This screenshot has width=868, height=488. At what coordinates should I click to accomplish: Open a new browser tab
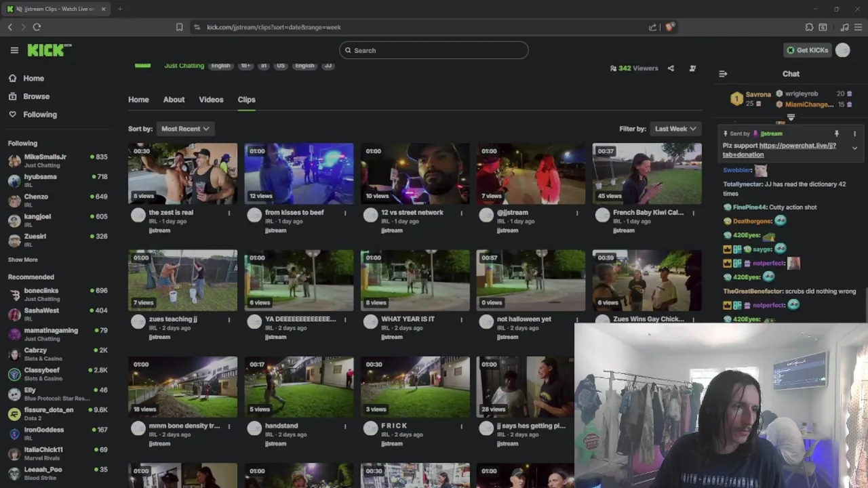(120, 9)
